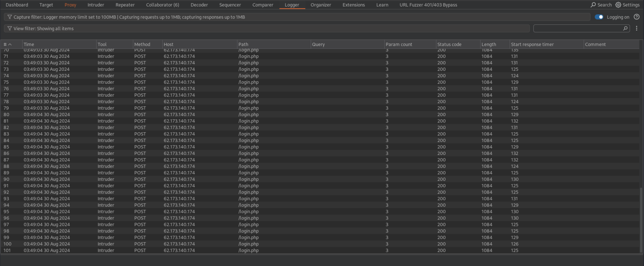Click the magnifier icon in search field
Screen dimensions: 644x266
625,29
